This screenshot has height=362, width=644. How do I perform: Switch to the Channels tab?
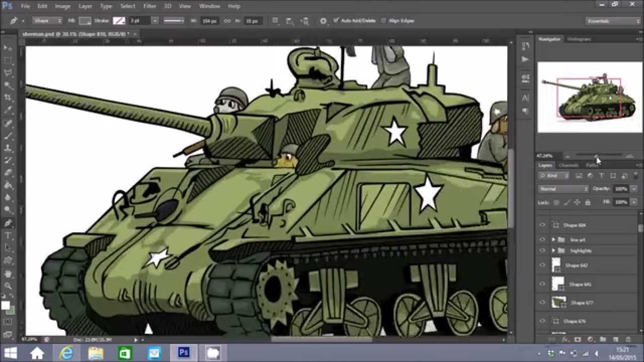pos(569,165)
